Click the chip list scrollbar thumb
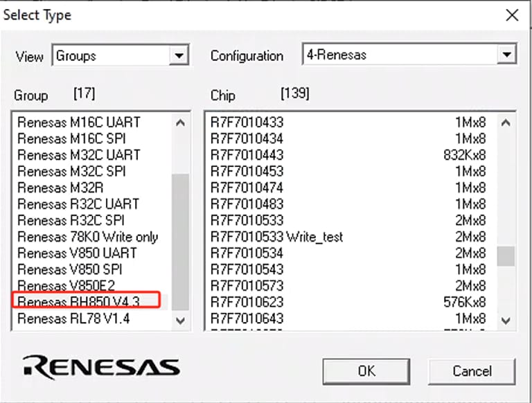532x403 pixels. (506, 256)
